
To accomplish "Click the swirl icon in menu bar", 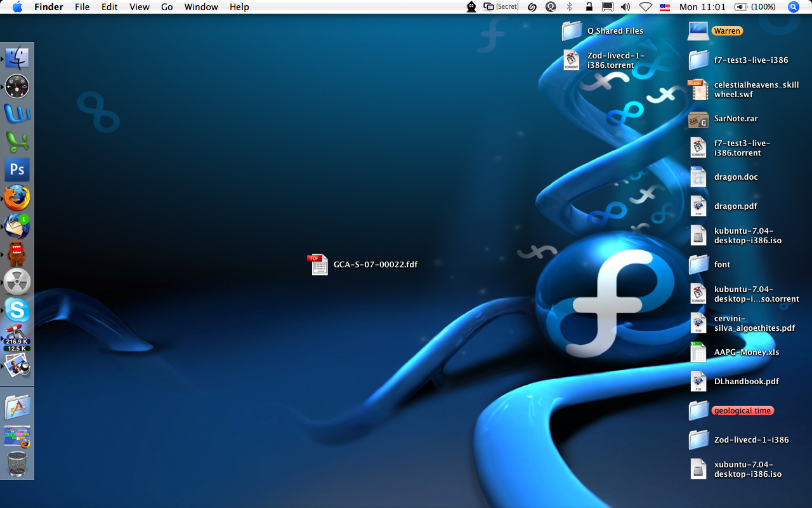I will [x=532, y=7].
